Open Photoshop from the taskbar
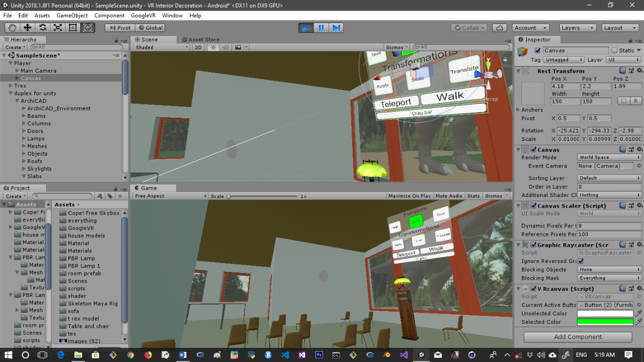The height and width of the screenshot is (362, 644). coord(319,355)
